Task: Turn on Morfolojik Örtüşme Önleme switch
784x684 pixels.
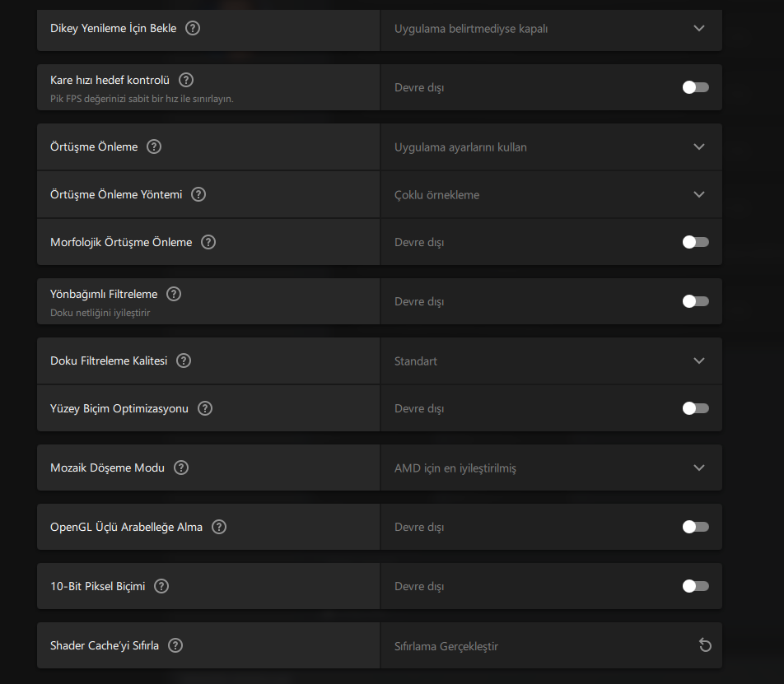Action: (695, 242)
